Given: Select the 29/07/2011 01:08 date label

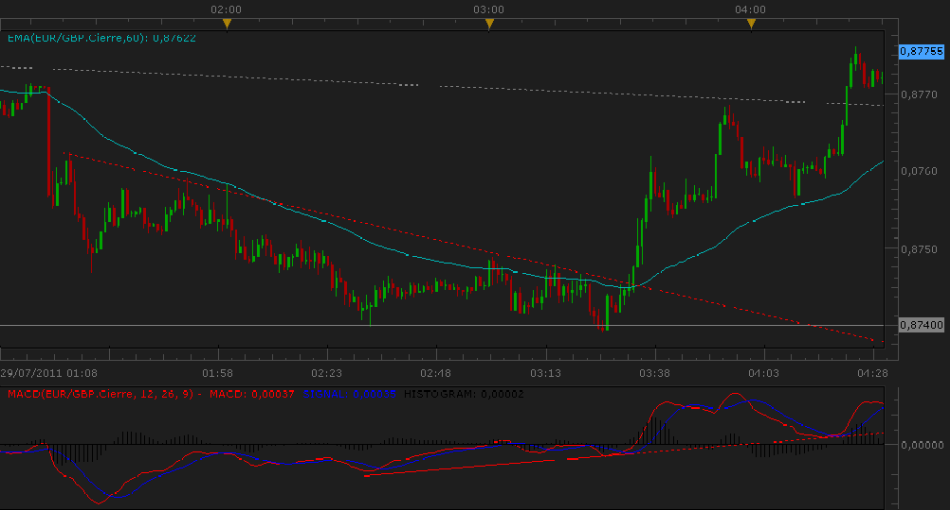Looking at the screenshot, I should click(x=49, y=372).
